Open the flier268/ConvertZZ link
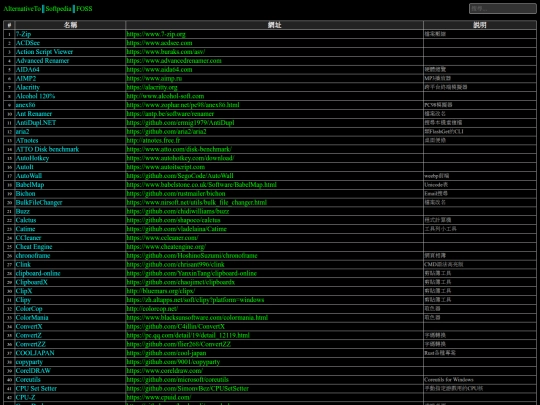540x405 pixels. click(x=179, y=344)
